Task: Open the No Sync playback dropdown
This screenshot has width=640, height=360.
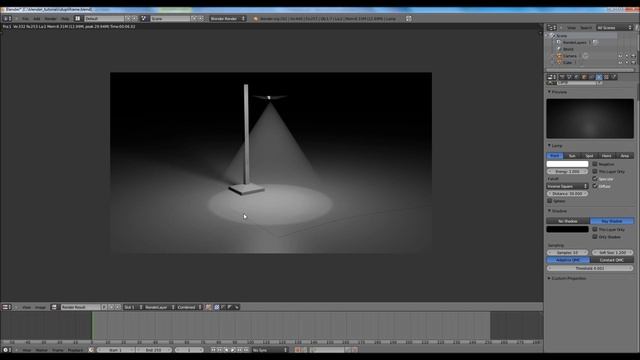Action: (x=269, y=350)
